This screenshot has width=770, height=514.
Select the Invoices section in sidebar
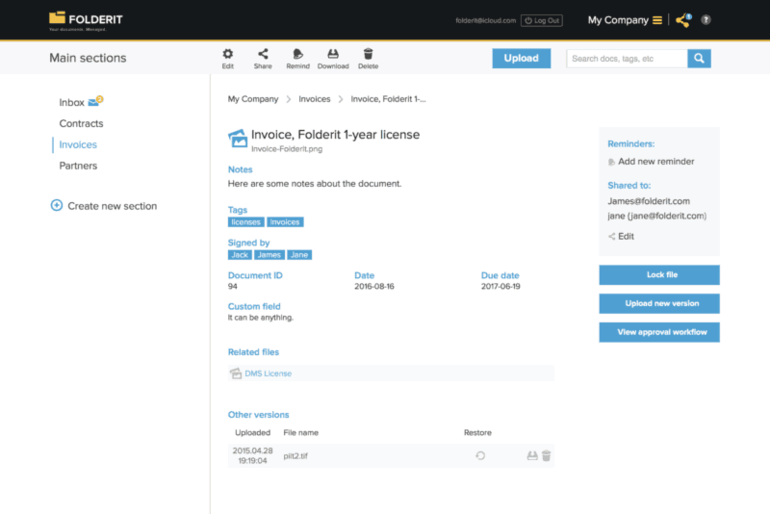click(78, 145)
